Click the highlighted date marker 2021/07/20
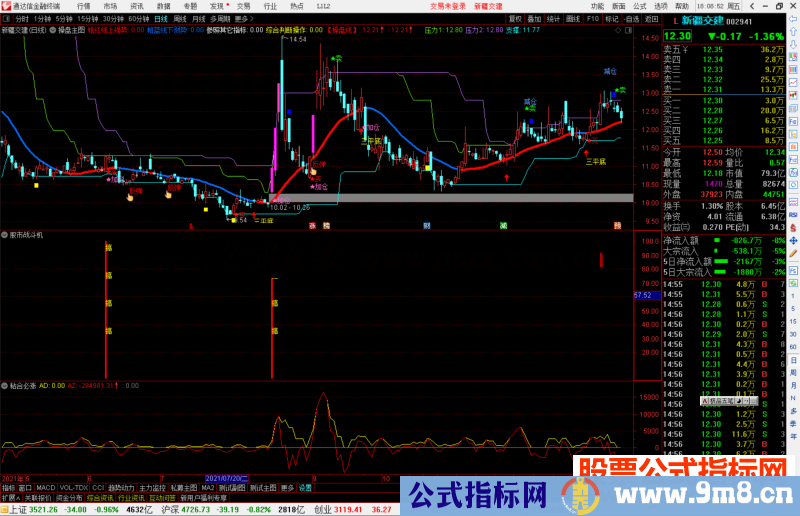 point(227,478)
